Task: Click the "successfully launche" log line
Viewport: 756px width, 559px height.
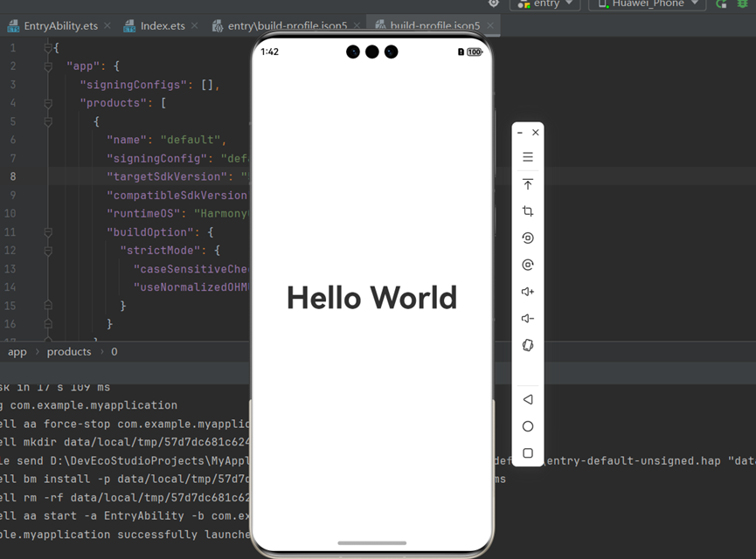Action: pyautogui.click(x=125, y=535)
